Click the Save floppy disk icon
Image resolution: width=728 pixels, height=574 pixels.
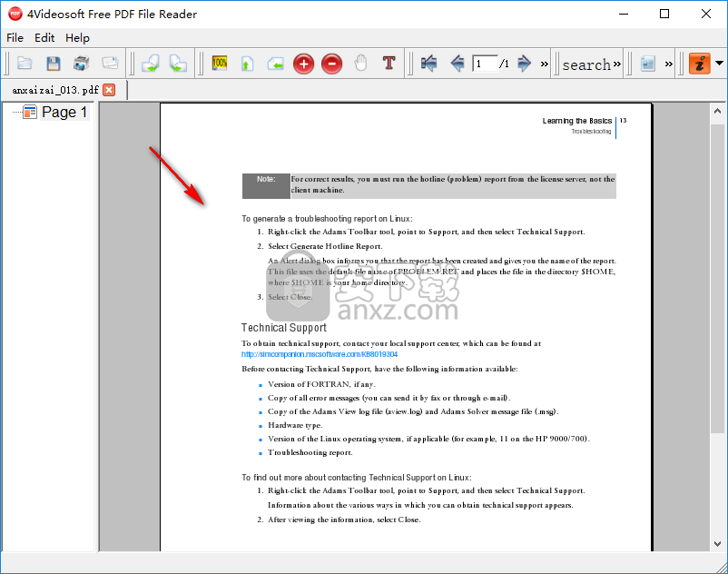coord(53,64)
